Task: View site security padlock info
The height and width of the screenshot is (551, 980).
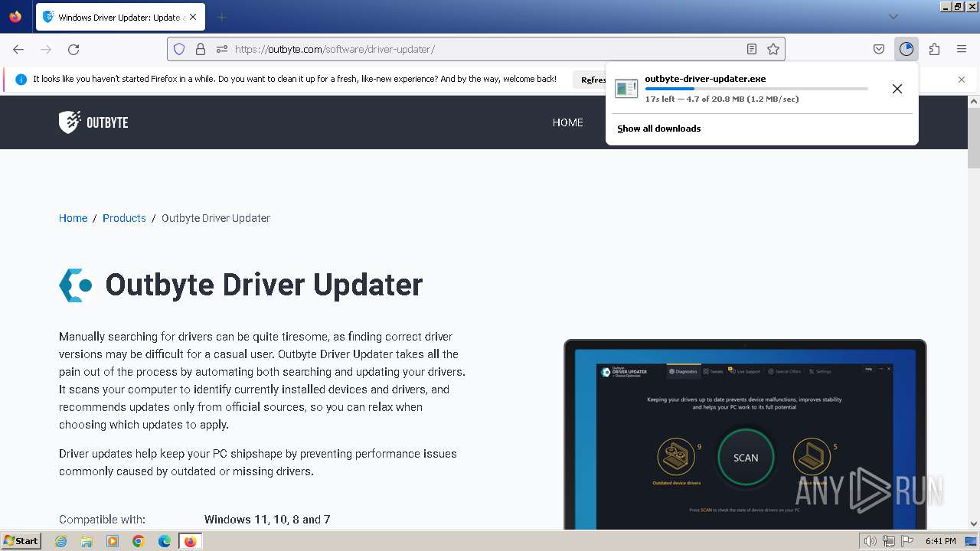Action: (x=201, y=49)
